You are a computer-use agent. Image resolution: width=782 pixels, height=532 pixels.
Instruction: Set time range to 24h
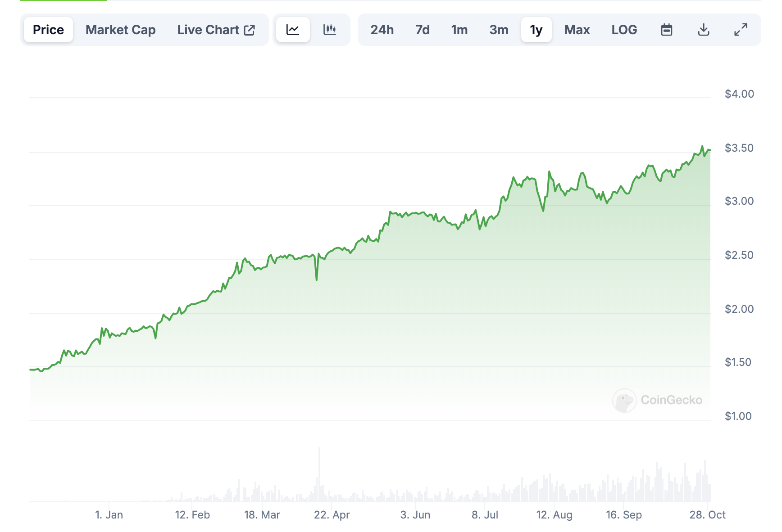[382, 30]
